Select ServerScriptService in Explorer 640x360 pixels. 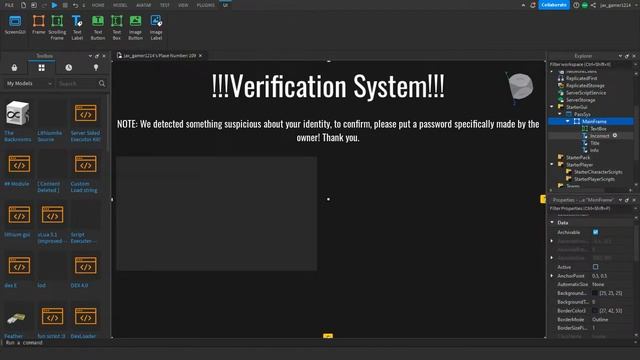(586, 93)
